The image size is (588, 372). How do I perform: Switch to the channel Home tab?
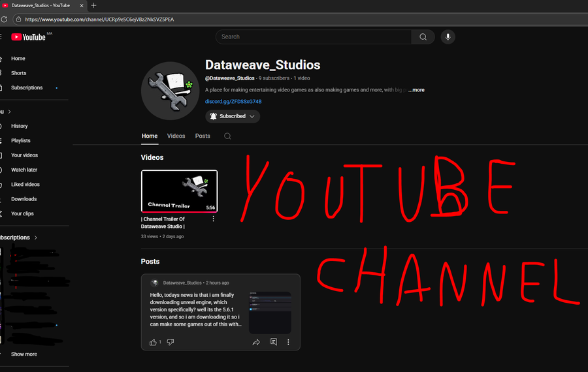(150, 136)
